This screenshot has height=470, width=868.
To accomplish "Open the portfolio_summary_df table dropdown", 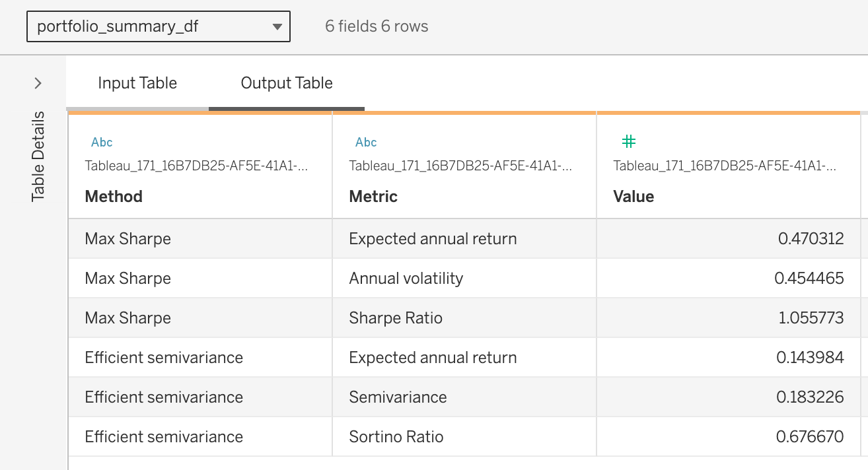I will (x=158, y=26).
